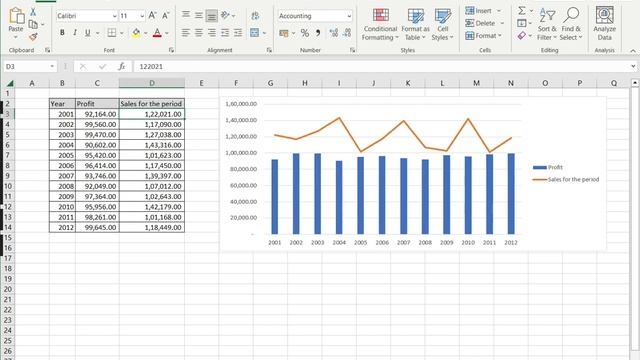Open Font dialog launcher
640x360 pixels.
pos(171,50)
